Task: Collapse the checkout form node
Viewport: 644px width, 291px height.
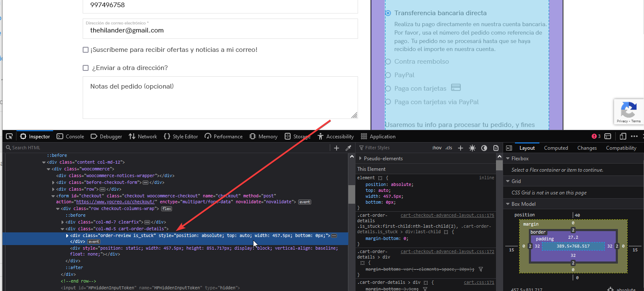Action: pyautogui.click(x=53, y=196)
